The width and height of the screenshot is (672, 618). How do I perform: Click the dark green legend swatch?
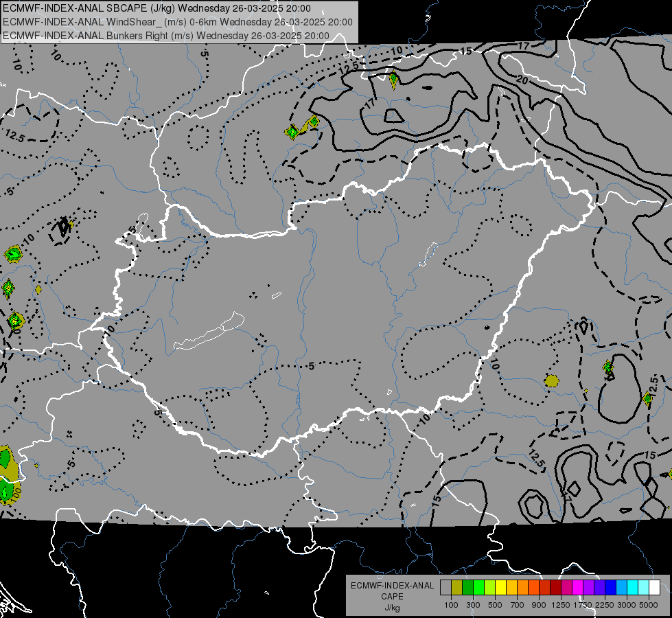[x=467, y=587]
